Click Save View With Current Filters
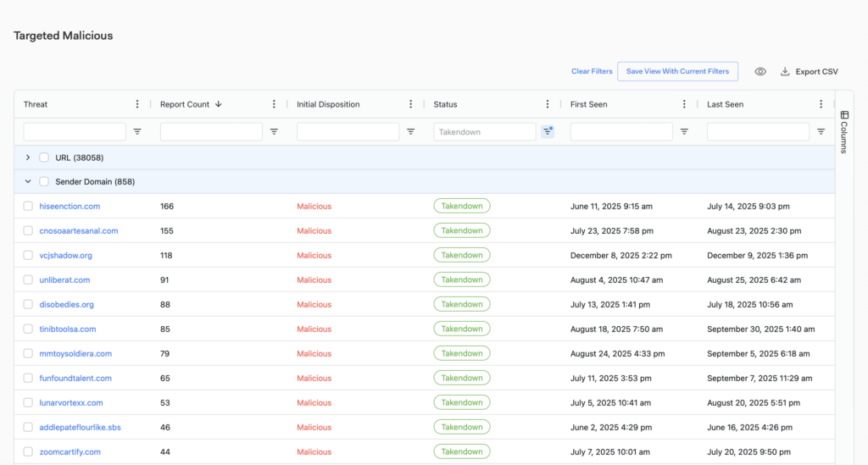This screenshot has width=868, height=465. click(x=677, y=71)
